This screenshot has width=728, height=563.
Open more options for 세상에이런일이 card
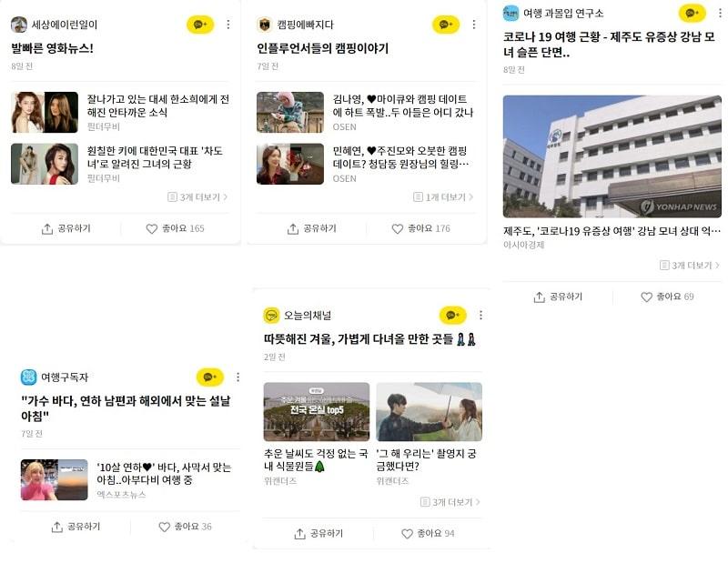[x=228, y=25]
